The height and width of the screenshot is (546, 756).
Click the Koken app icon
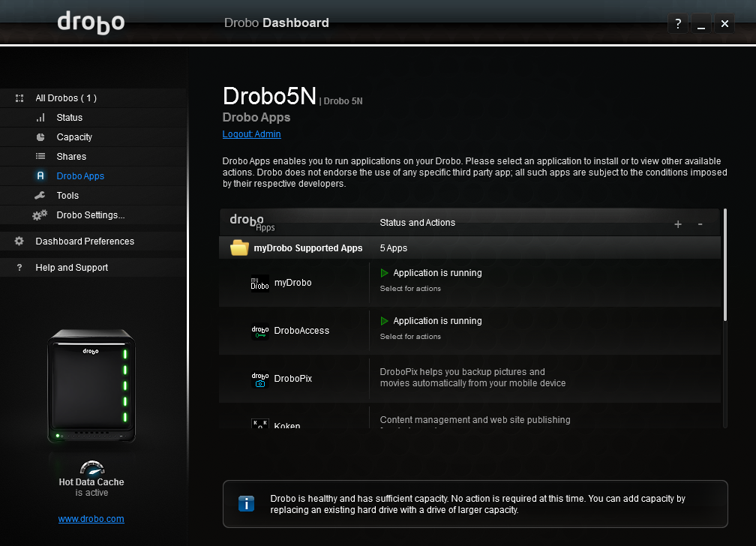(259, 424)
